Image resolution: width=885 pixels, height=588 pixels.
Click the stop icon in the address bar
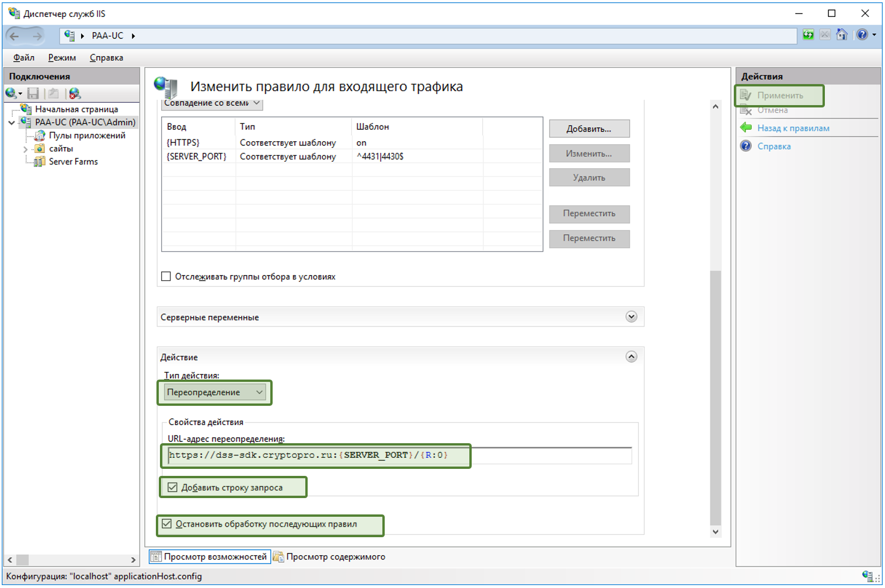825,35
